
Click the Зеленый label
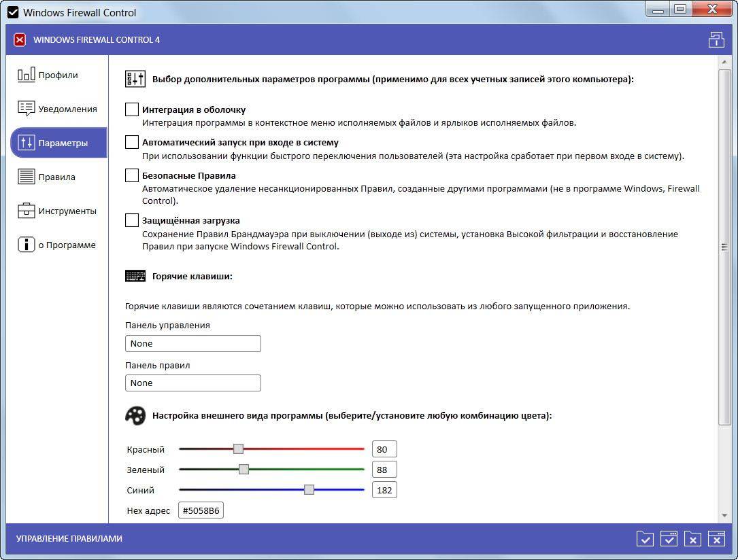tap(146, 470)
